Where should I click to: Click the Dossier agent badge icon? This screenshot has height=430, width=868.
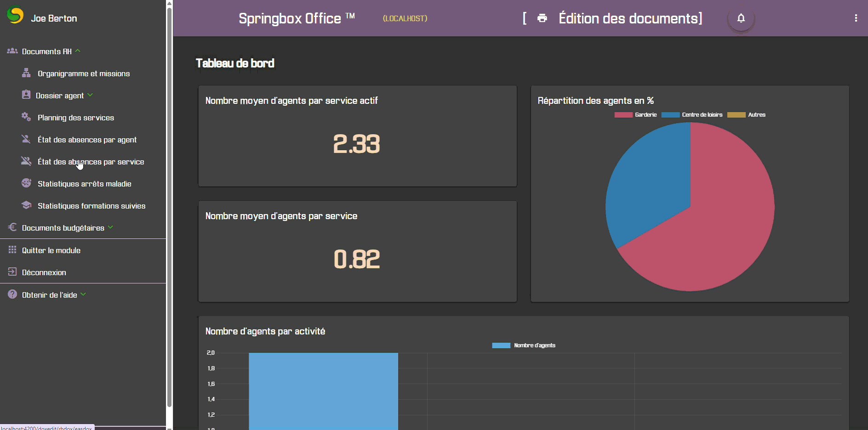click(x=26, y=95)
